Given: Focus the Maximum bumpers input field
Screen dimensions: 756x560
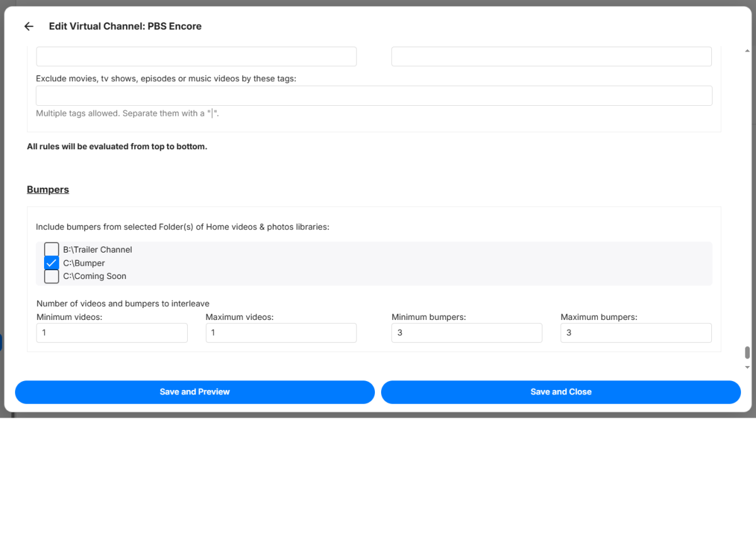Looking at the screenshot, I should 636,333.
